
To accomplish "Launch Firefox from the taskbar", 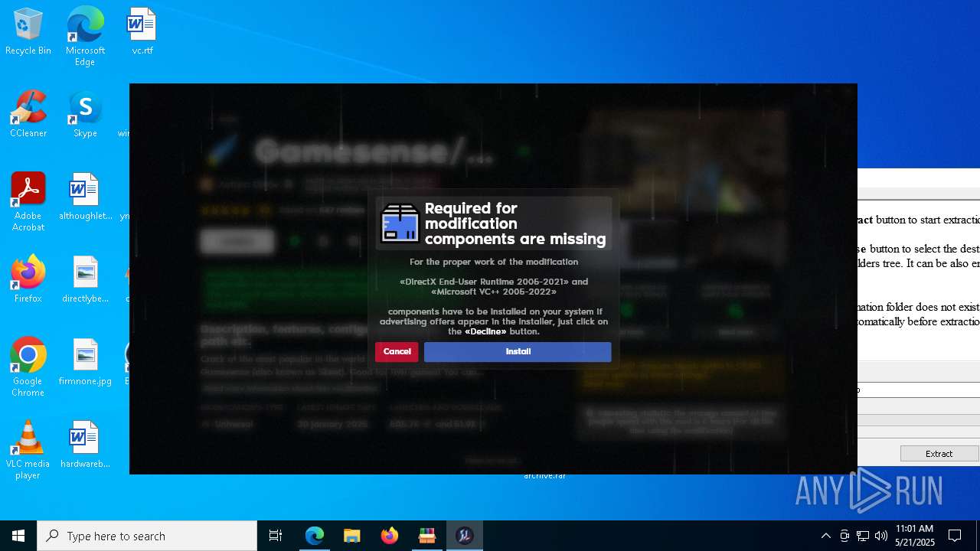I will pos(389,536).
